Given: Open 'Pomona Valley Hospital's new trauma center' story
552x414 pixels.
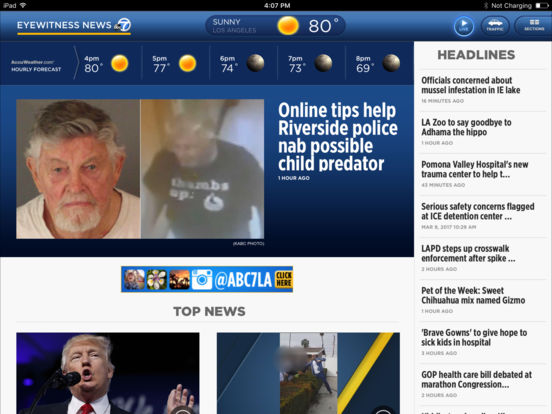Looking at the screenshot, I should tap(475, 169).
